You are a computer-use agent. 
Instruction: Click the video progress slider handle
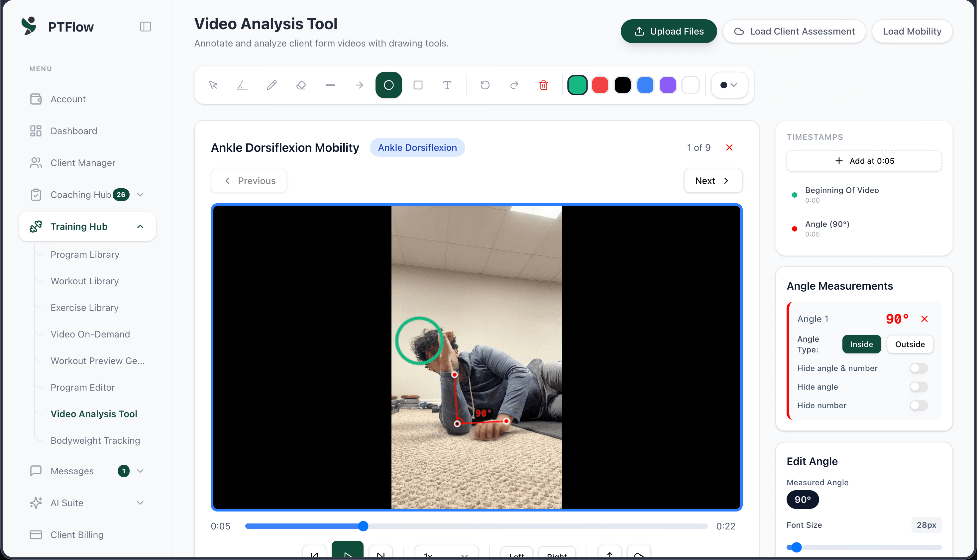pos(363,526)
